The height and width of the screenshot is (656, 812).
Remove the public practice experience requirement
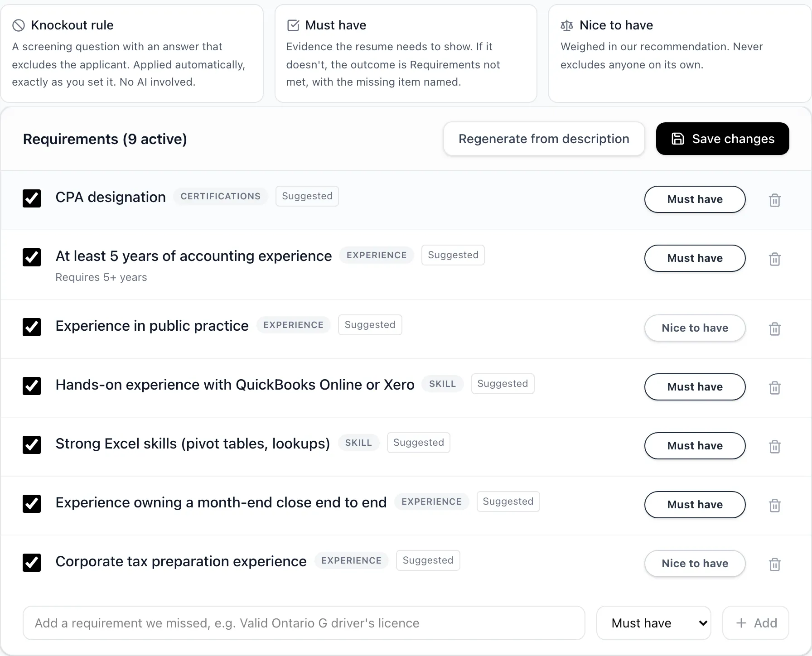[774, 328]
